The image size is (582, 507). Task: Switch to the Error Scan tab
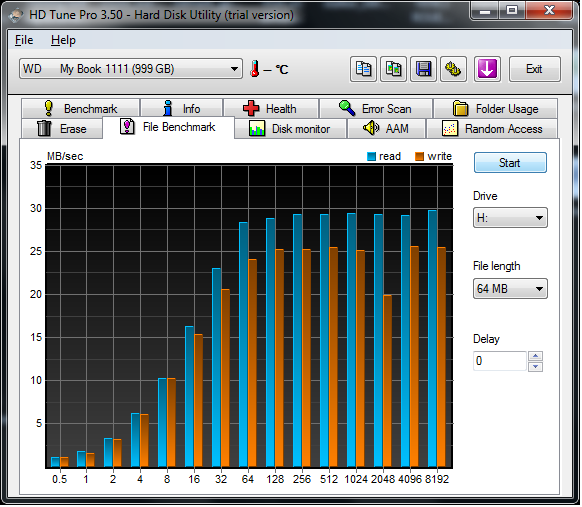click(x=376, y=109)
